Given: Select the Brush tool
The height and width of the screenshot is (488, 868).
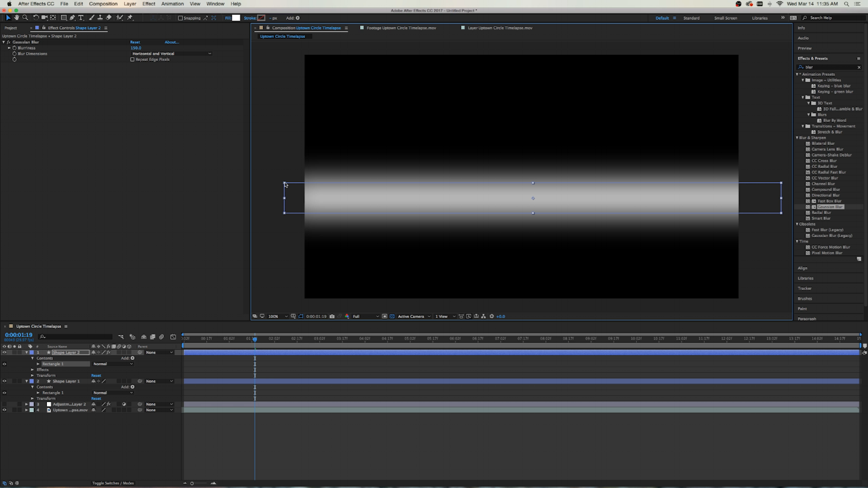Looking at the screenshot, I should (x=91, y=18).
